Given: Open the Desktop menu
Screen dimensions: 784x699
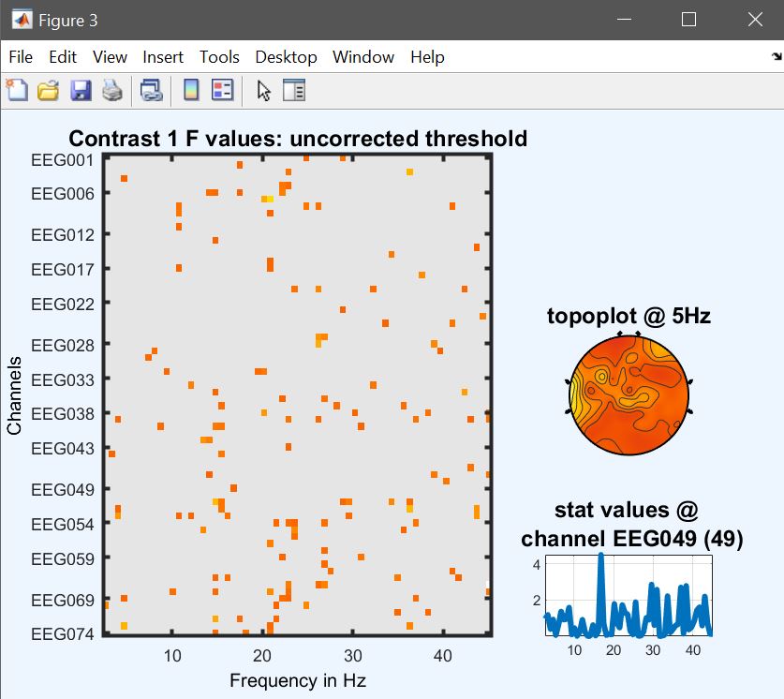Looking at the screenshot, I should pyautogui.click(x=286, y=57).
